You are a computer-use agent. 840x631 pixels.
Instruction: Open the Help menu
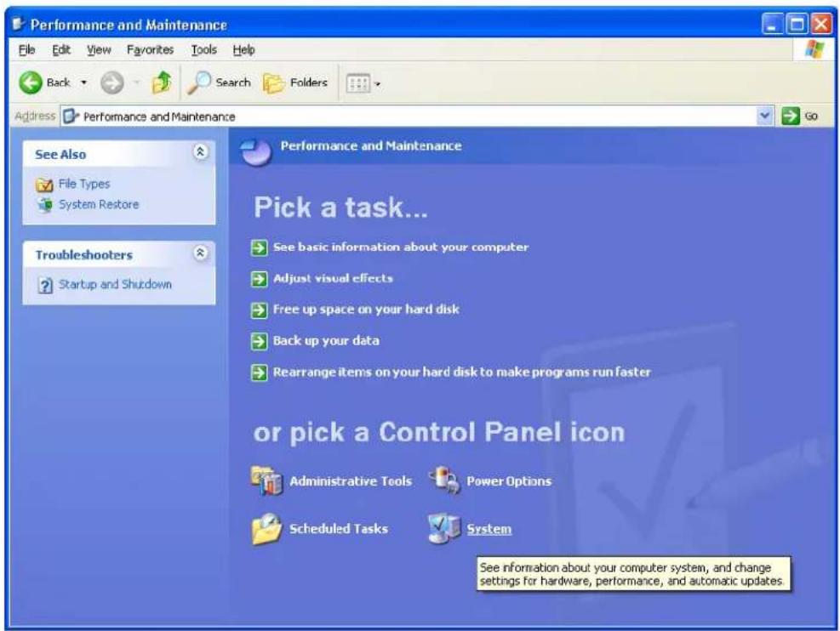243,50
